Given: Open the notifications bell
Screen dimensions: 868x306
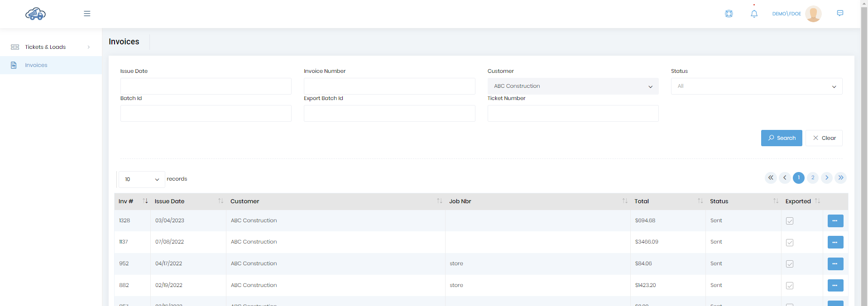Looking at the screenshot, I should coord(754,14).
